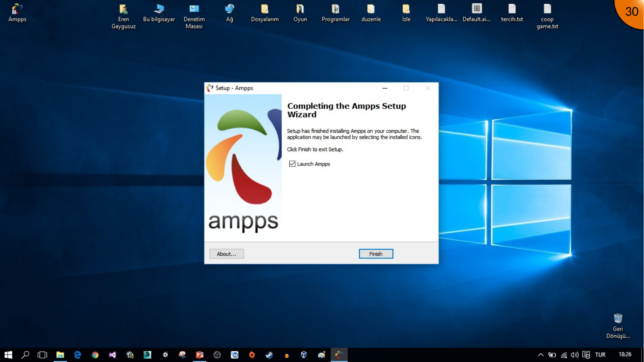Select the Bu bilgisayar desktop icon
The width and height of the screenshot is (644, 362).
tap(159, 13)
